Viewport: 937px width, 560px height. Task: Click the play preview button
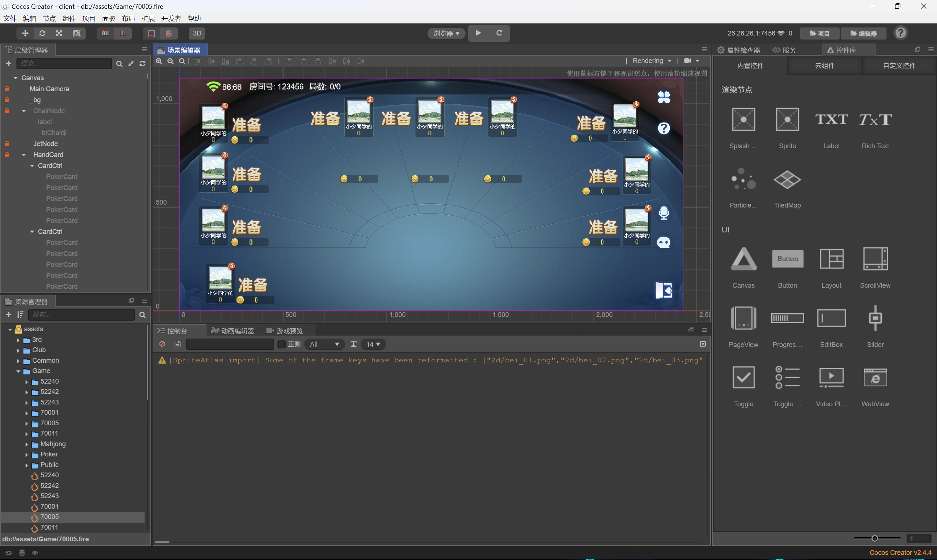(478, 33)
